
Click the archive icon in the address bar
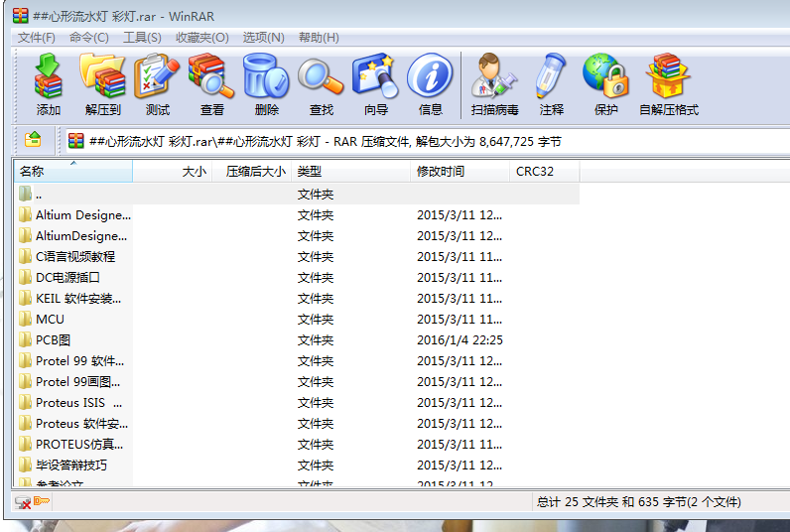click(76, 141)
